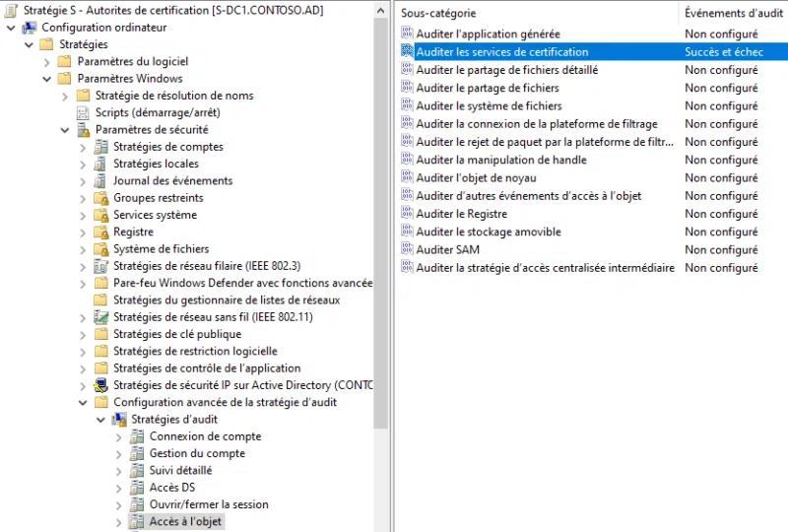Collapse the Stratégies tree node

(x=30, y=45)
